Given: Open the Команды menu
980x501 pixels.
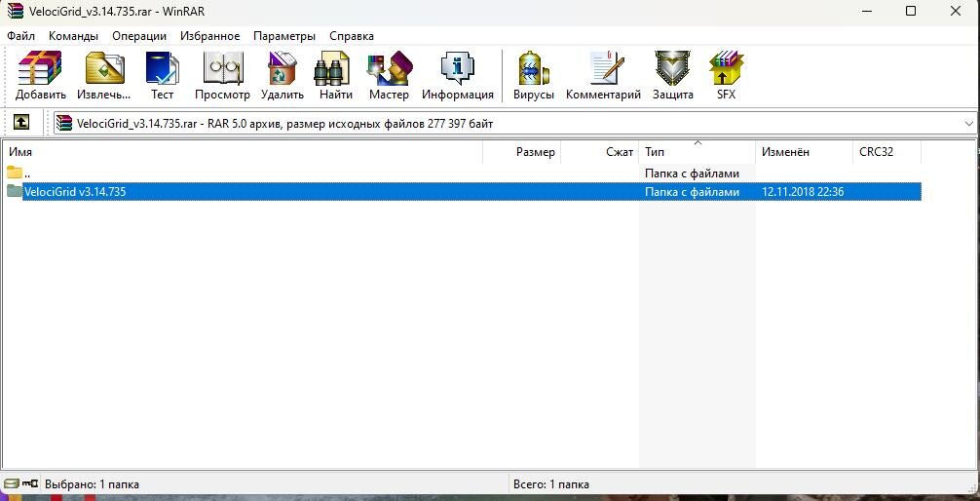Looking at the screenshot, I should click(x=73, y=36).
